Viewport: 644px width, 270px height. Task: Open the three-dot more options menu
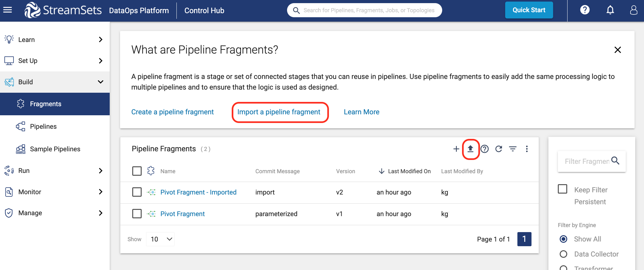(527, 149)
